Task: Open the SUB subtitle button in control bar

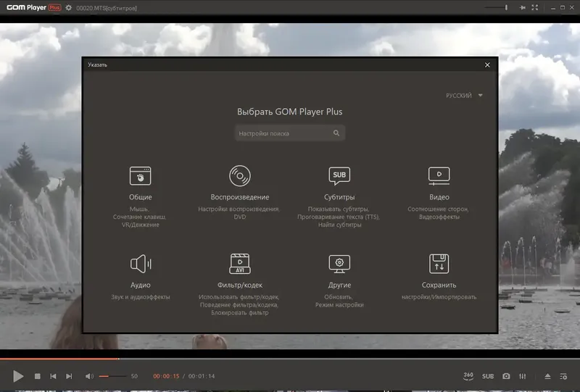Action: 488,376
